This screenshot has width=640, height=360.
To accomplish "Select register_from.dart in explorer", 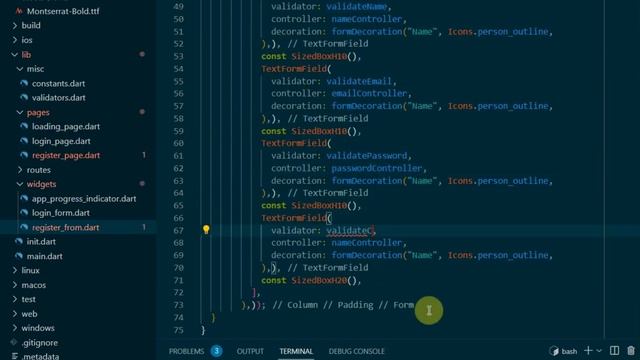I will click(x=65, y=227).
